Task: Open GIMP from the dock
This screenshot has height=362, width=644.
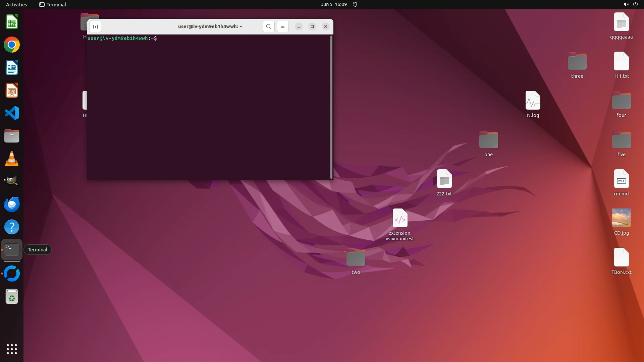Action: point(12,181)
